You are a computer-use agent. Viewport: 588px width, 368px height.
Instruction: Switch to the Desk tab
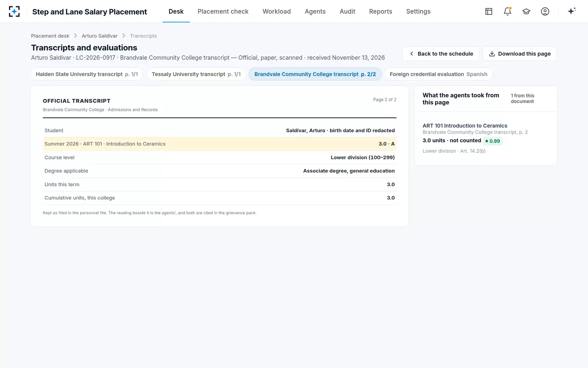[176, 11]
